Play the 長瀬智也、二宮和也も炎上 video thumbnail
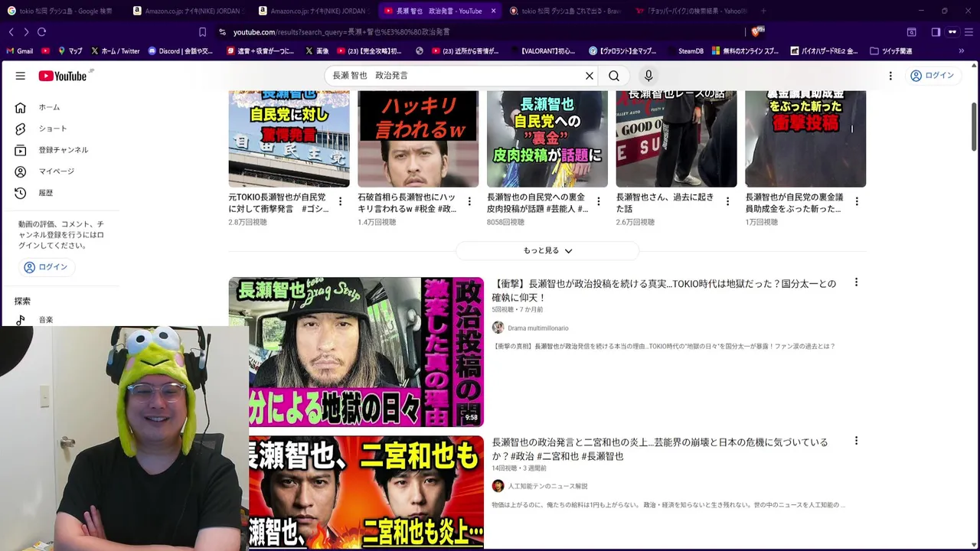Image resolution: width=980 pixels, height=551 pixels. (366, 492)
